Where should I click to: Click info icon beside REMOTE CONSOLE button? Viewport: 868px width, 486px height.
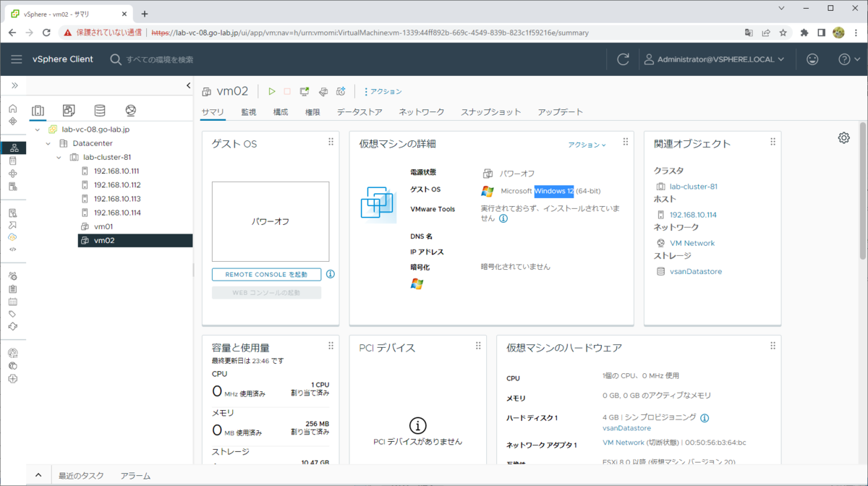tap(331, 275)
